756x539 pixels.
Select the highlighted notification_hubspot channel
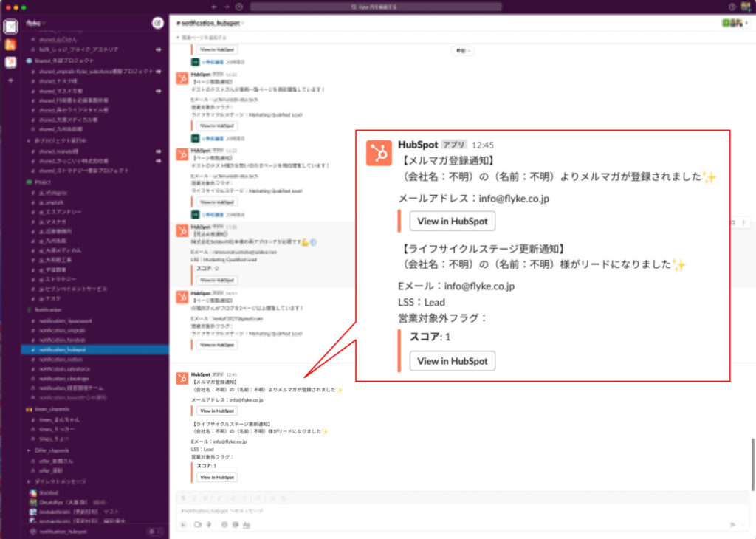point(95,349)
